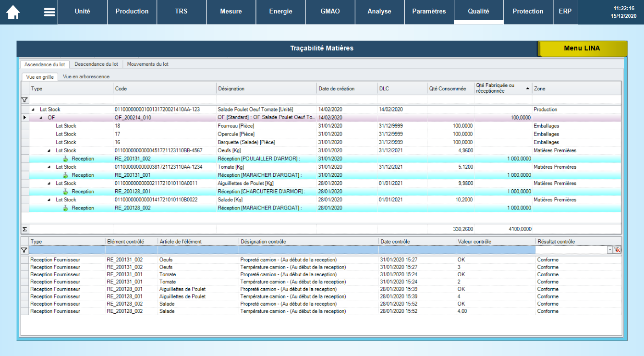Select the Opercule [Pièce] cell

[x=266, y=134]
